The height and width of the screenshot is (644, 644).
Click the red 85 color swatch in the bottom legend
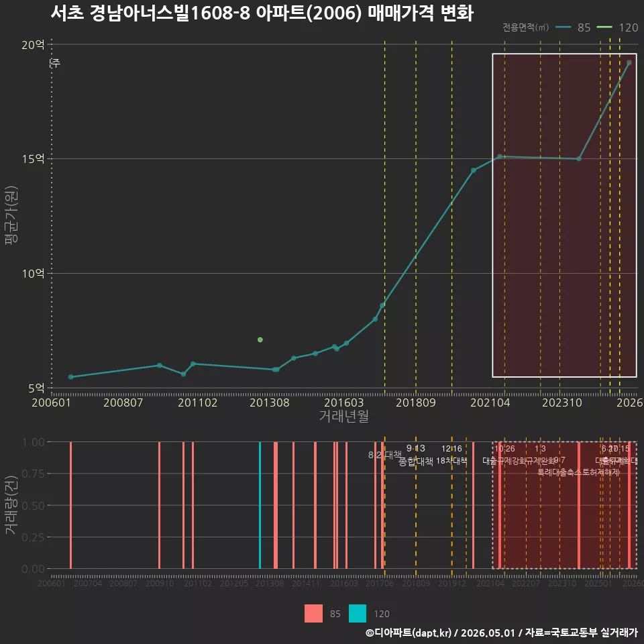tap(313, 614)
